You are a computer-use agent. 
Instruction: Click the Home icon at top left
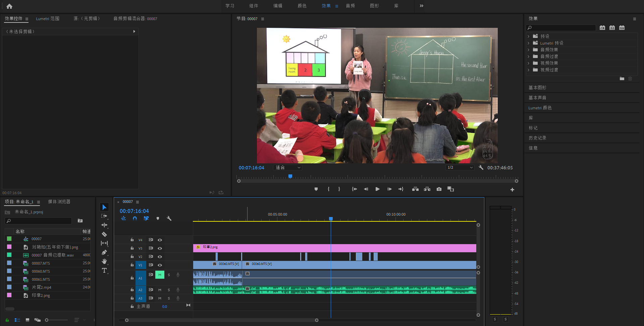[x=9, y=6]
